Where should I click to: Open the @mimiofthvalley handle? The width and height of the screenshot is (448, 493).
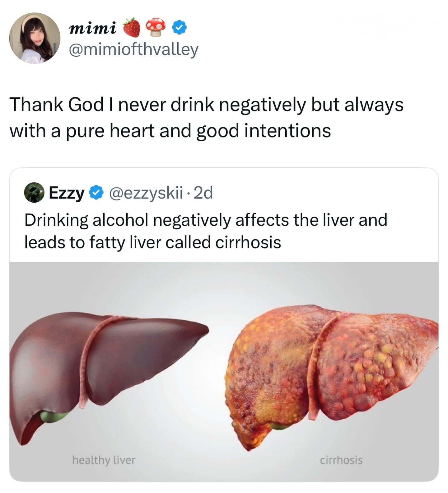tap(133, 50)
